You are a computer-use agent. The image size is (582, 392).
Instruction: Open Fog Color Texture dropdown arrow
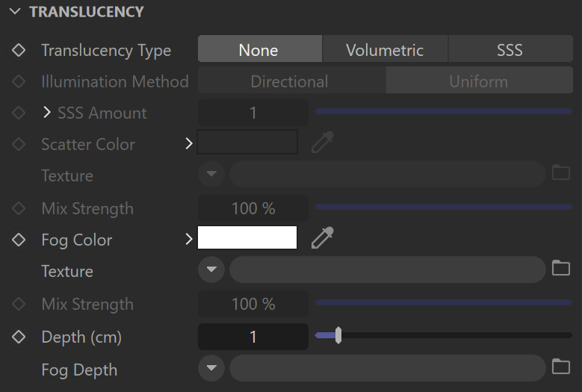[211, 270]
